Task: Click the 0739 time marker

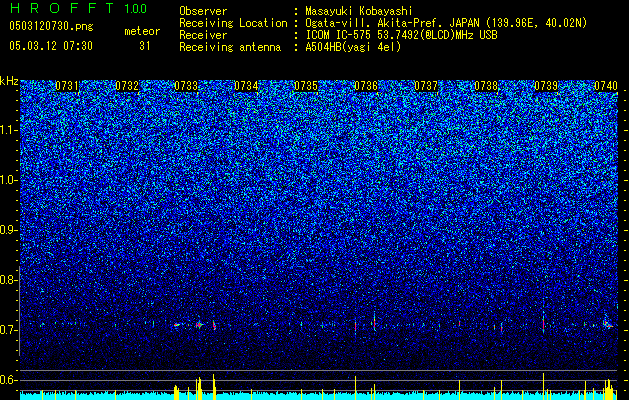Action: [x=546, y=86]
